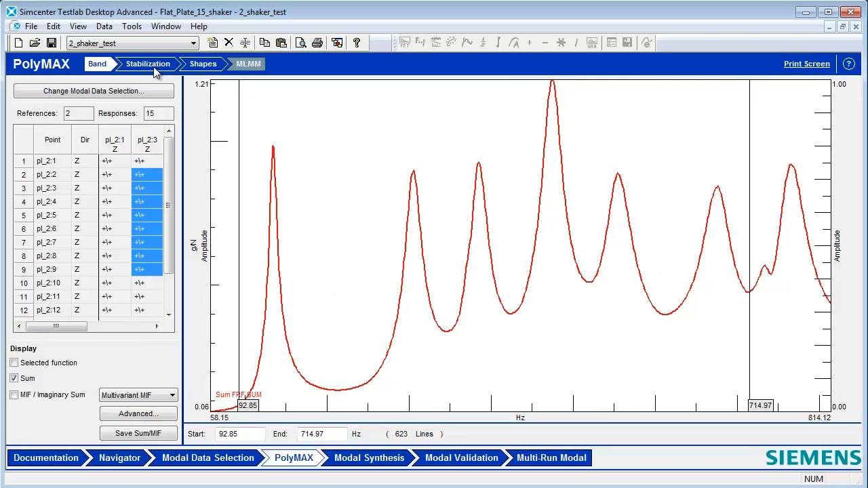Click the rename toolbar icon
The width and height of the screenshot is (868, 488).
point(245,43)
